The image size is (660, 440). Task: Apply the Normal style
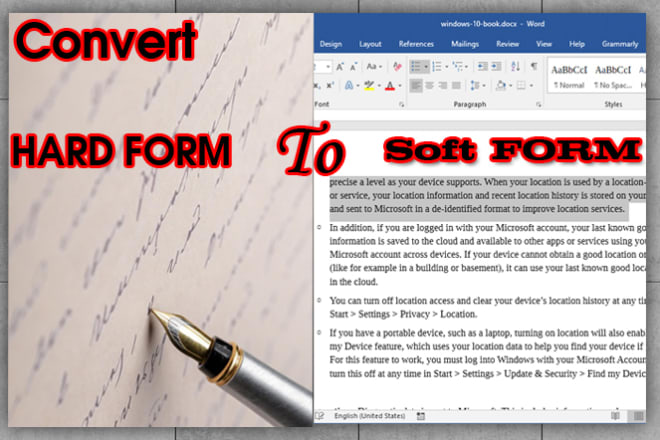[x=569, y=77]
